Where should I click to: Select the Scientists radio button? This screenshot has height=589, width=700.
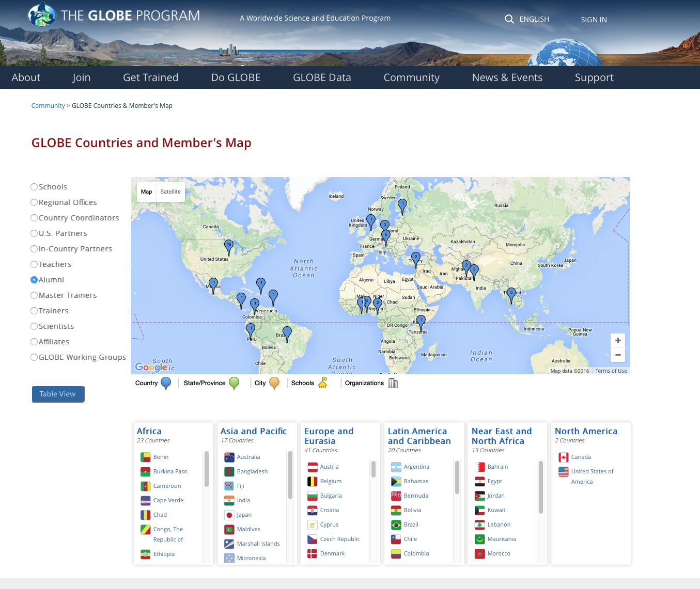(34, 326)
